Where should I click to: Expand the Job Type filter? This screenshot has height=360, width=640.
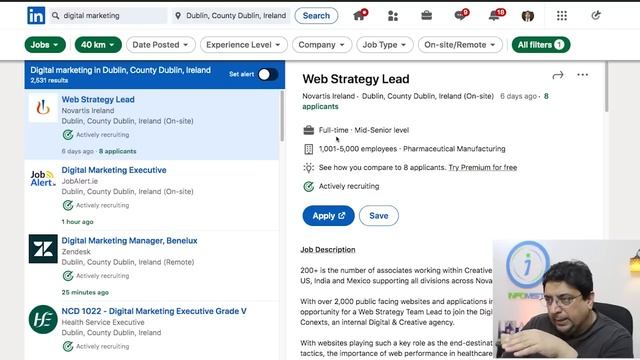(385, 45)
